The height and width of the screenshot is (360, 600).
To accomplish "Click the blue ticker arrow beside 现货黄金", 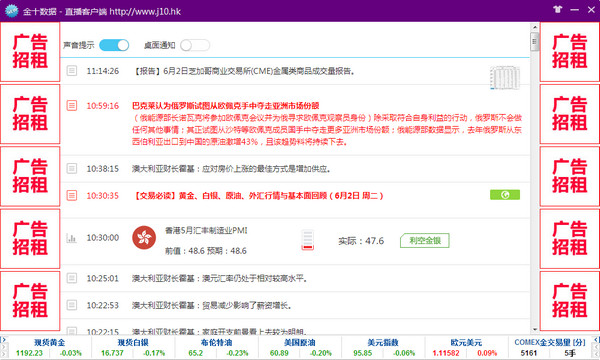I will pyautogui.click(x=3, y=340).
